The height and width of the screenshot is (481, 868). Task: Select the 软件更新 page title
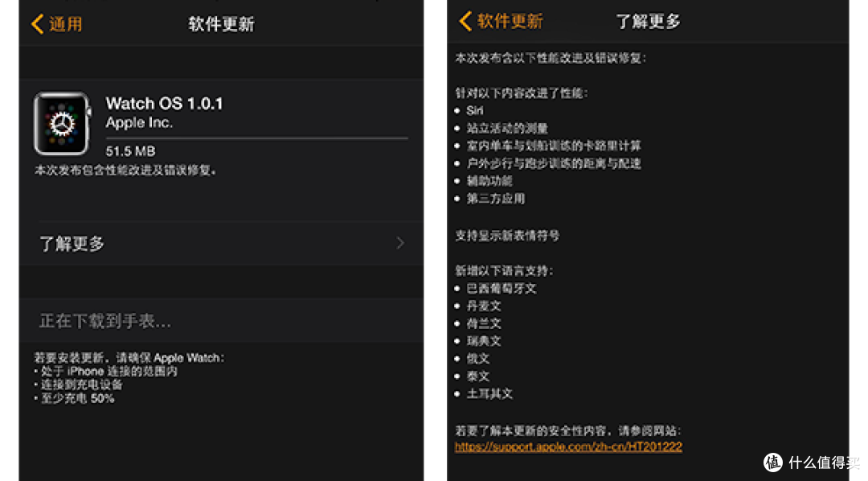222,24
